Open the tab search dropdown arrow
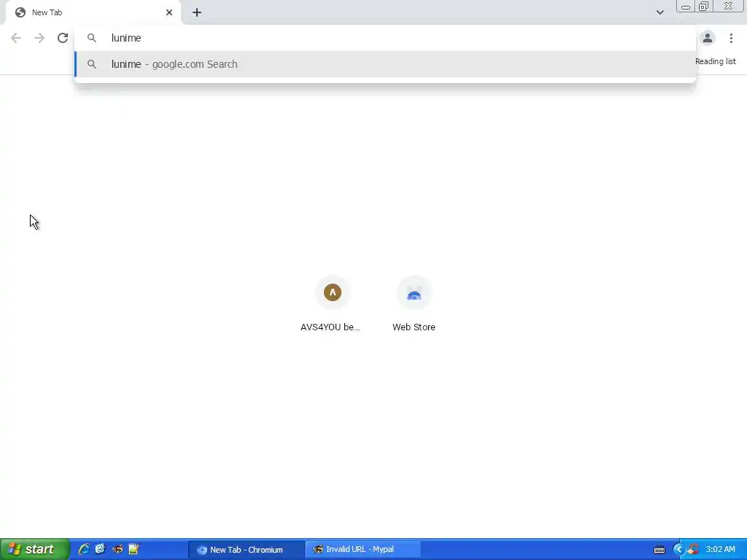The height and width of the screenshot is (560, 747). 659,12
